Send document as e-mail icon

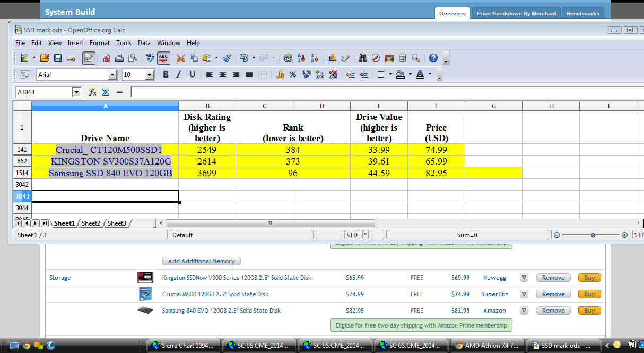click(x=71, y=58)
